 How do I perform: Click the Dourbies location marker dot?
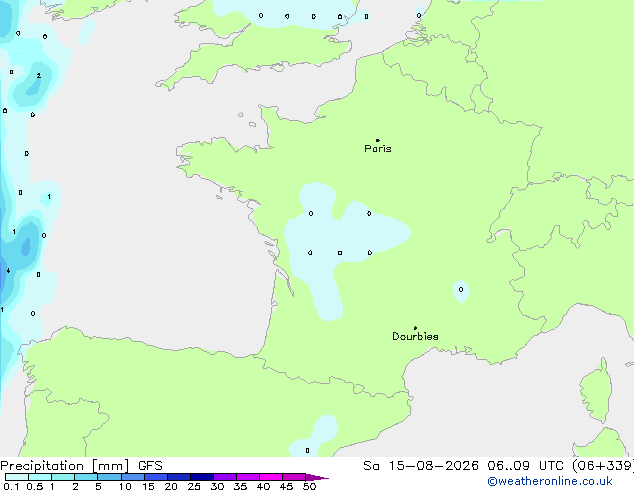[x=415, y=328]
